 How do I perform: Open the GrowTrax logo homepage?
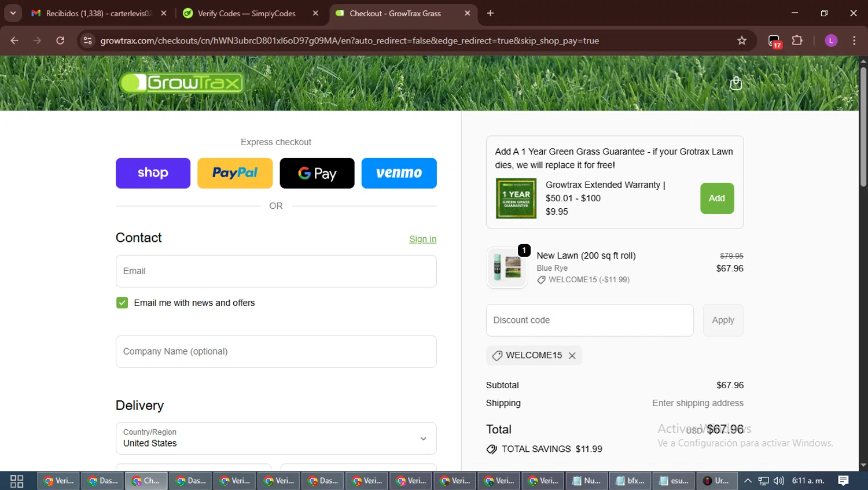182,83
